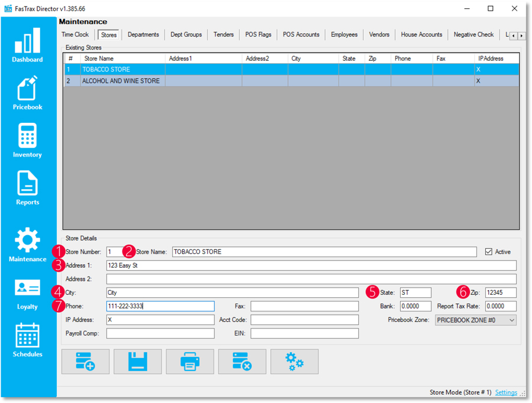Viewport: 532px width, 403px height.
Task: Select the Stores tab
Action: pyautogui.click(x=109, y=35)
